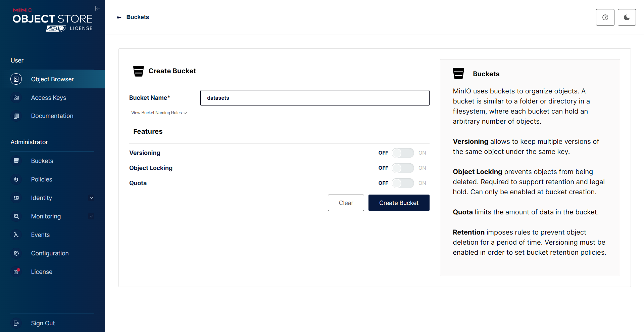
Task: Click the License icon with red dot
Action: coord(16,272)
